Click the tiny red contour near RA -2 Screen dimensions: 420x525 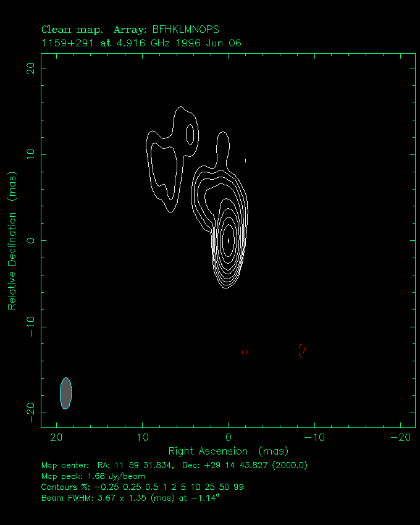tap(245, 352)
